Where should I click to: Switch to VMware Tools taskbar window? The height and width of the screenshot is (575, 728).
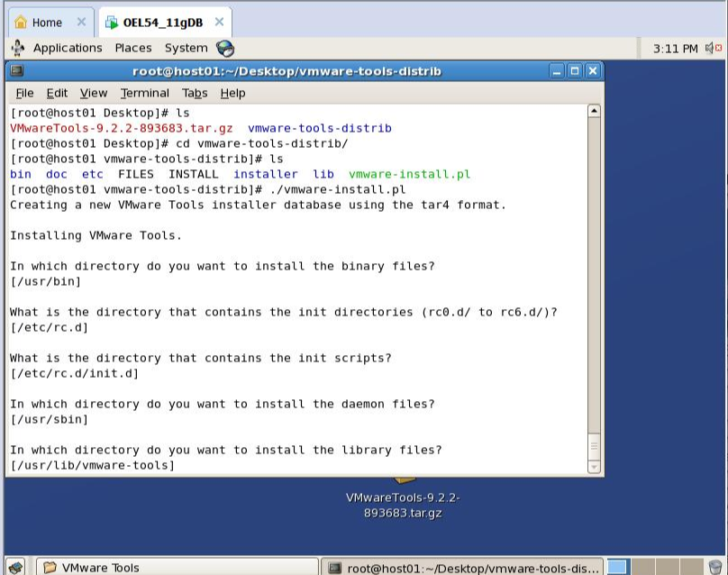click(177, 567)
